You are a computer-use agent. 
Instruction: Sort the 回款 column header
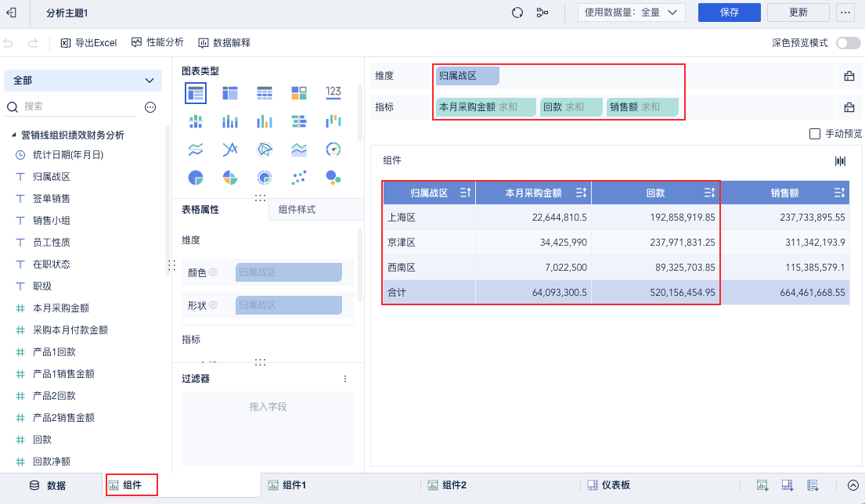click(709, 193)
